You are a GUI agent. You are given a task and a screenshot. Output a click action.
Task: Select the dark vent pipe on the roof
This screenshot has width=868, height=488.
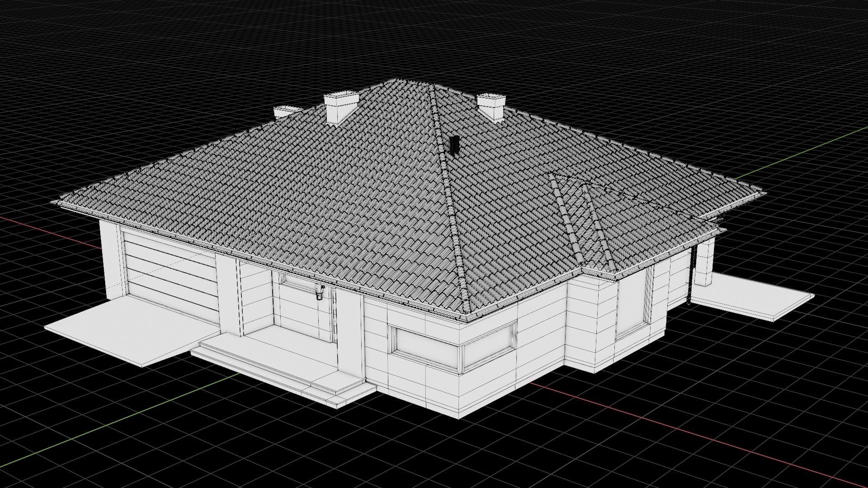tap(454, 145)
